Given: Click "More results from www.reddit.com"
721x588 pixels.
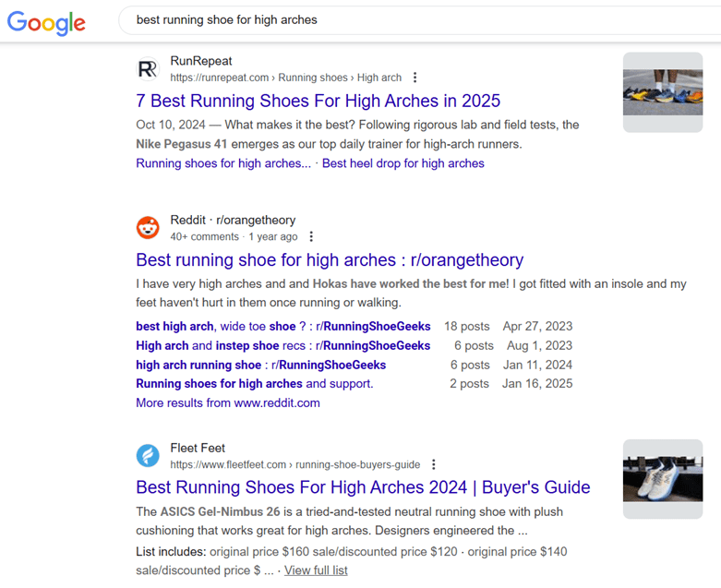Looking at the screenshot, I should (x=228, y=402).
